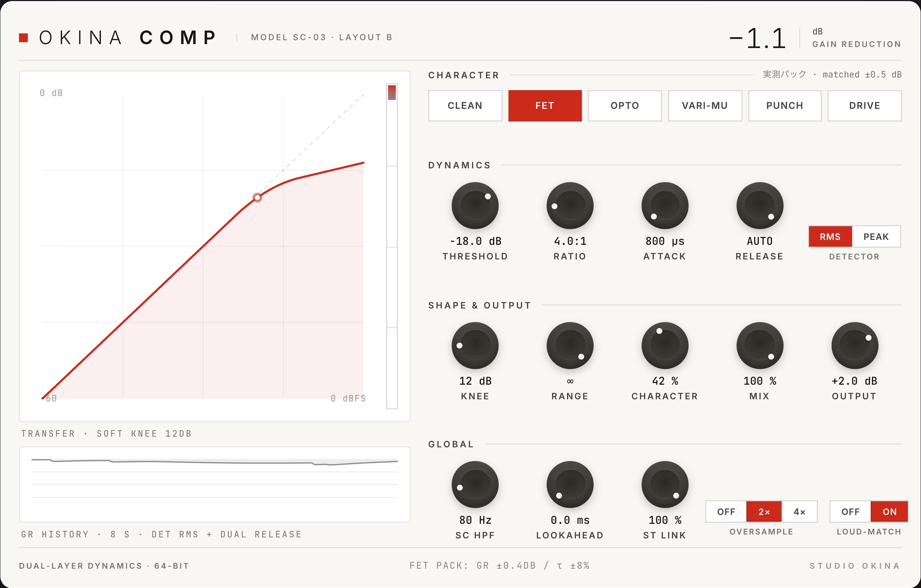Screen dimensions: 921x588
Task: Click the -1.1 gain reduction readout
Action: pyautogui.click(x=758, y=38)
